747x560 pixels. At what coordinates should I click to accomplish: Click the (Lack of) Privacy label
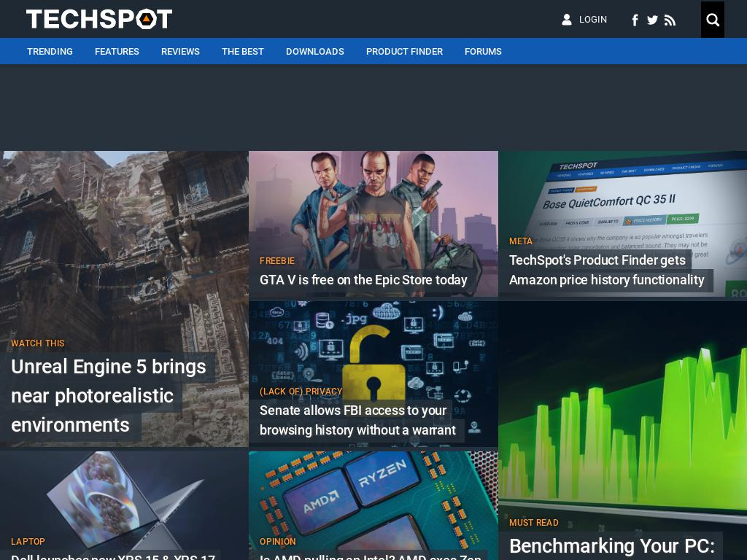point(301,392)
